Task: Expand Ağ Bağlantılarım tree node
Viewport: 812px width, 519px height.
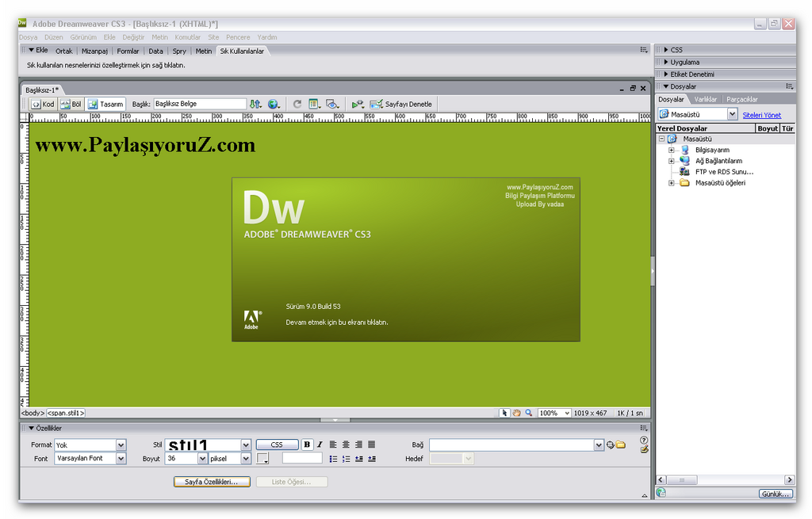Action: point(671,161)
